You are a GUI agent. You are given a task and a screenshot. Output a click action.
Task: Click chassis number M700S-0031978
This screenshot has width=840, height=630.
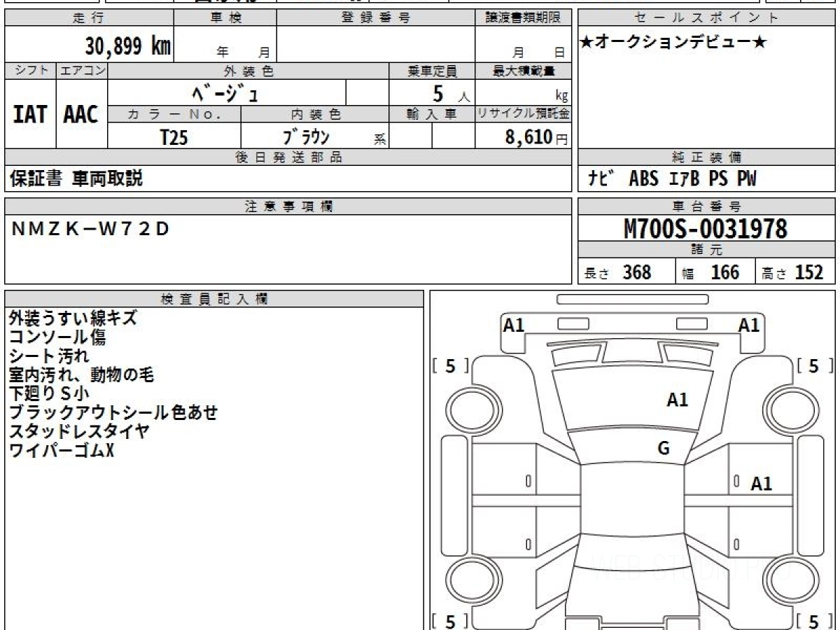click(x=706, y=228)
